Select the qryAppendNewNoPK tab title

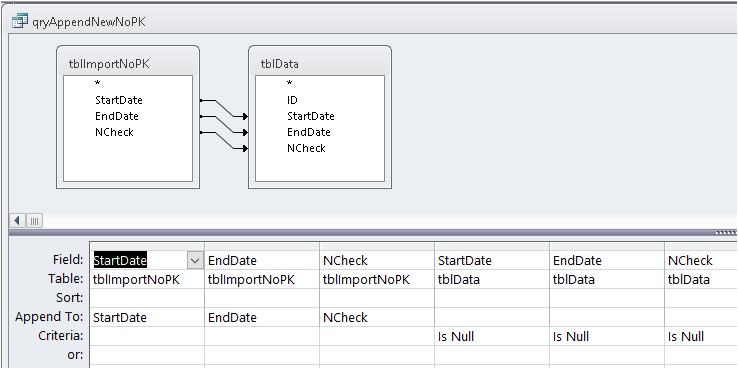pyautogui.click(x=89, y=22)
